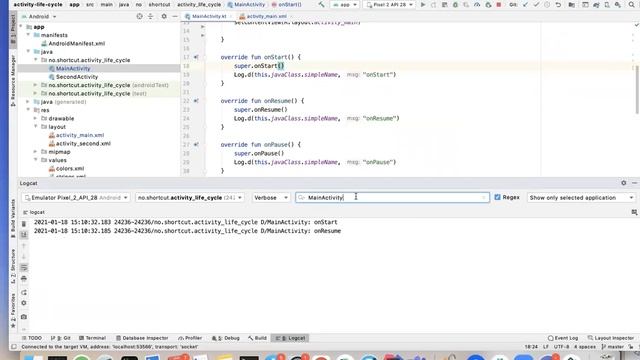The image size is (640, 360).
Task: Select SecondActivity in project tree
Action: coord(77,77)
